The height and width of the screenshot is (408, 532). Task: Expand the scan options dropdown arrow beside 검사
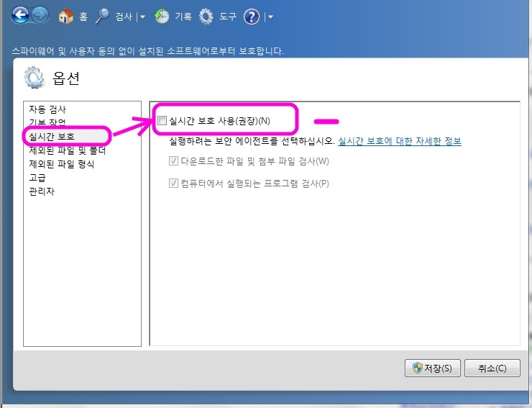(x=142, y=17)
